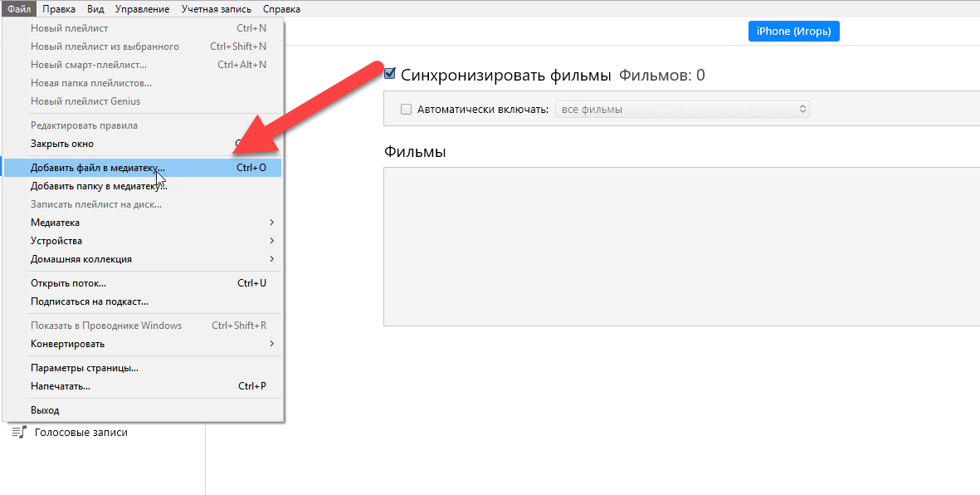Expand the Домашняя коллекция submenu
Image resolution: width=980 pixels, height=495 pixels.
(x=143, y=258)
